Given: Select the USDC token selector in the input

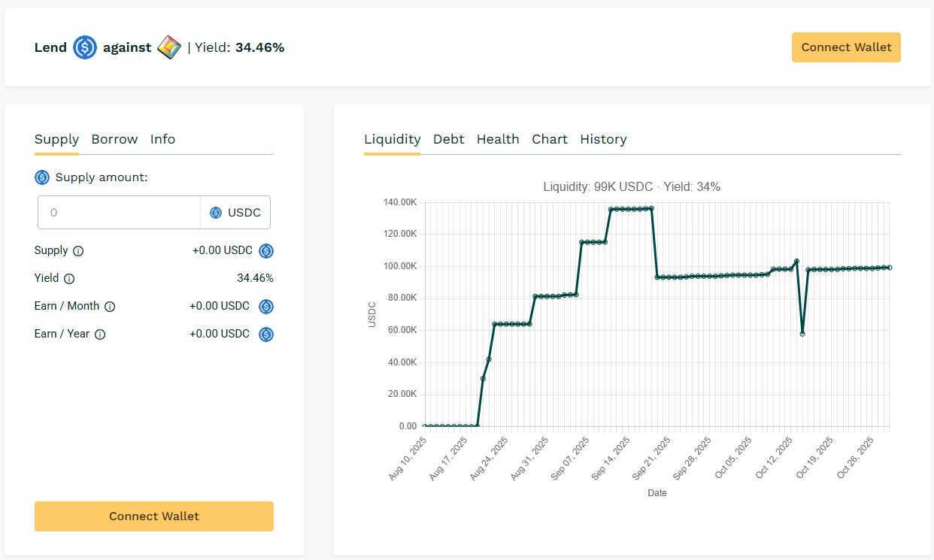Looking at the screenshot, I should point(235,212).
